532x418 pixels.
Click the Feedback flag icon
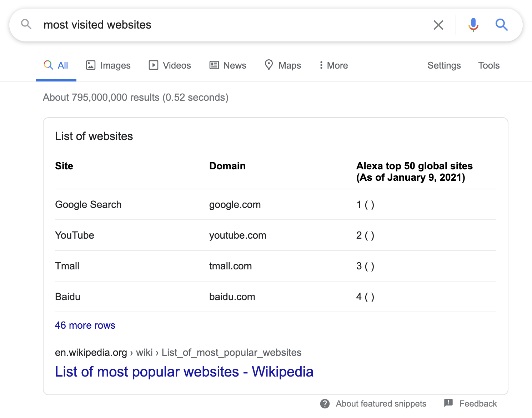click(x=448, y=403)
